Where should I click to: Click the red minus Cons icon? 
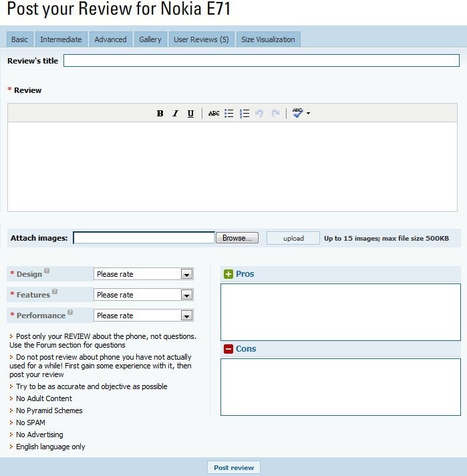click(x=228, y=349)
